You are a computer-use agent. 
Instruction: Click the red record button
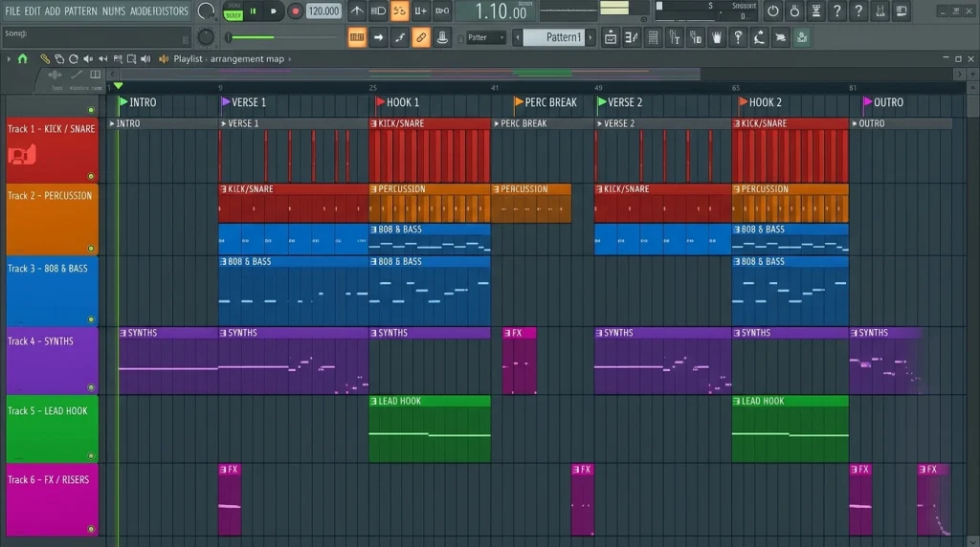point(295,11)
